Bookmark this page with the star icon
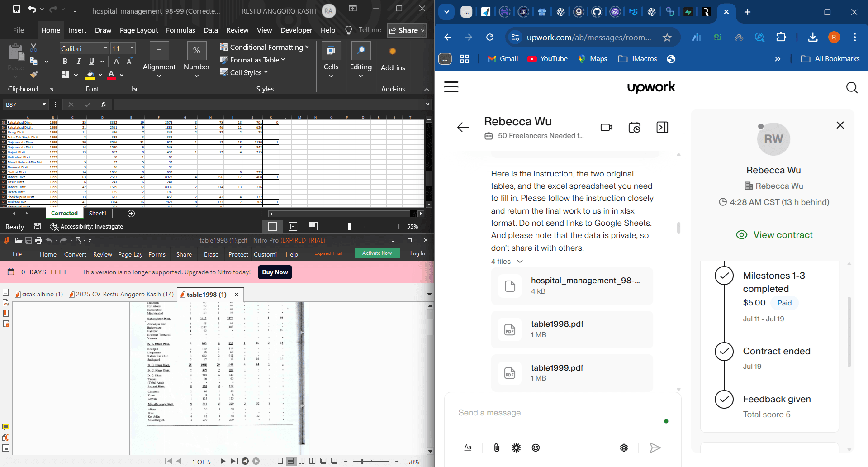 667,38
